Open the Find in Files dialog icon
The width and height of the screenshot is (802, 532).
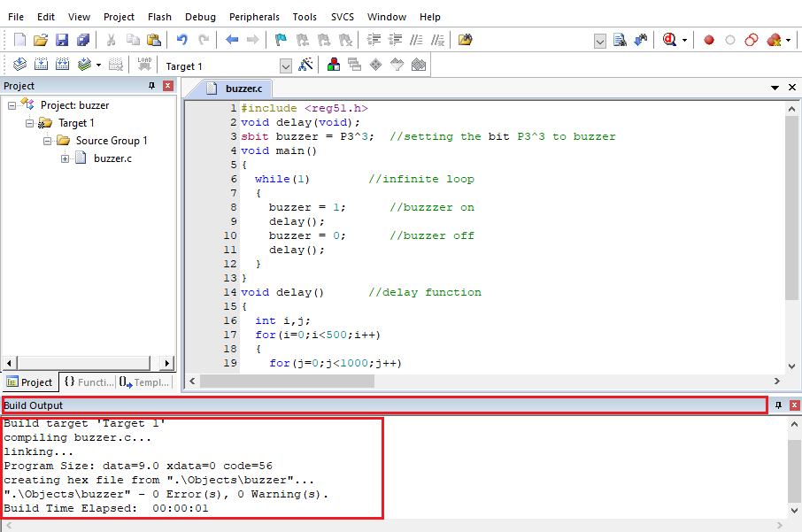[465, 40]
